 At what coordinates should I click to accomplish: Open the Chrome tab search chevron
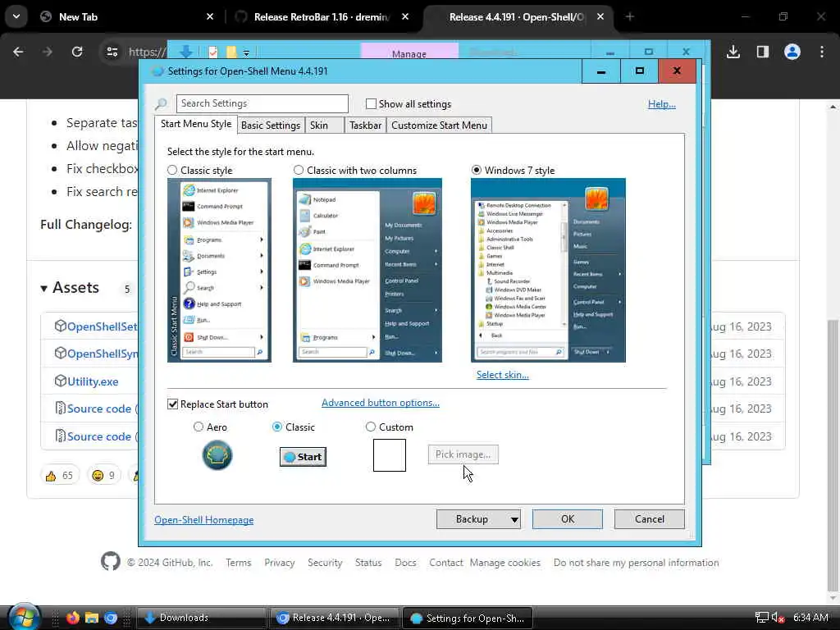pos(16,16)
